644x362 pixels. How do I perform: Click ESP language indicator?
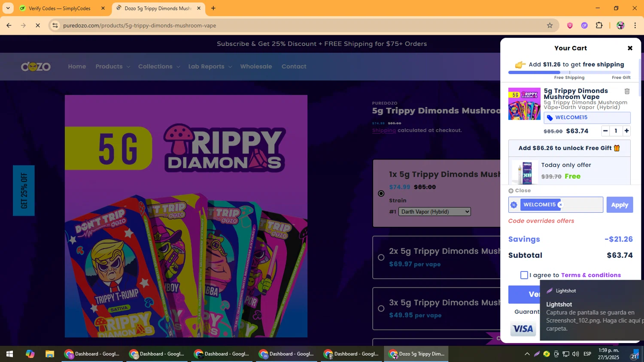point(587,354)
